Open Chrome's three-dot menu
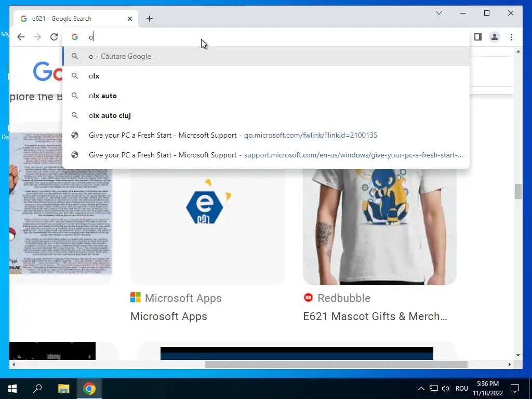This screenshot has height=399, width=532. coord(511,37)
